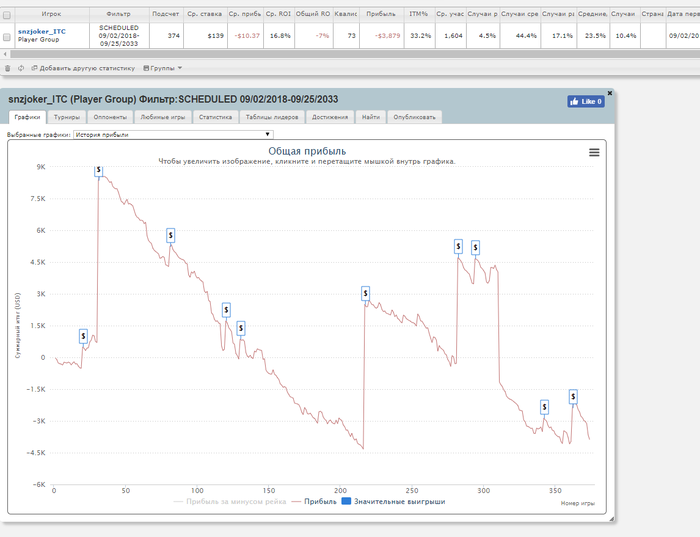The width and height of the screenshot is (700, 537).
Task: Switch to the 'Достижения' tab
Action: 330,117
